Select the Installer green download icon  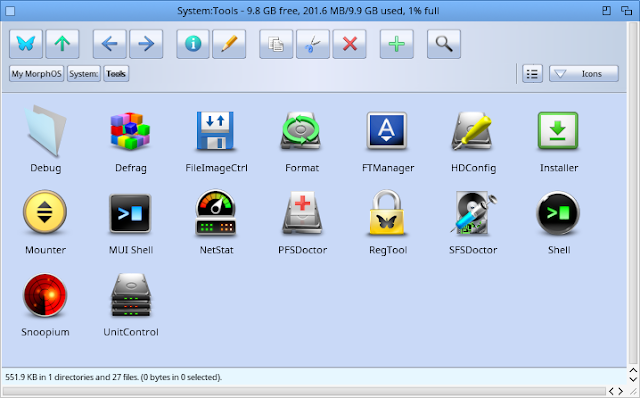pyautogui.click(x=558, y=131)
